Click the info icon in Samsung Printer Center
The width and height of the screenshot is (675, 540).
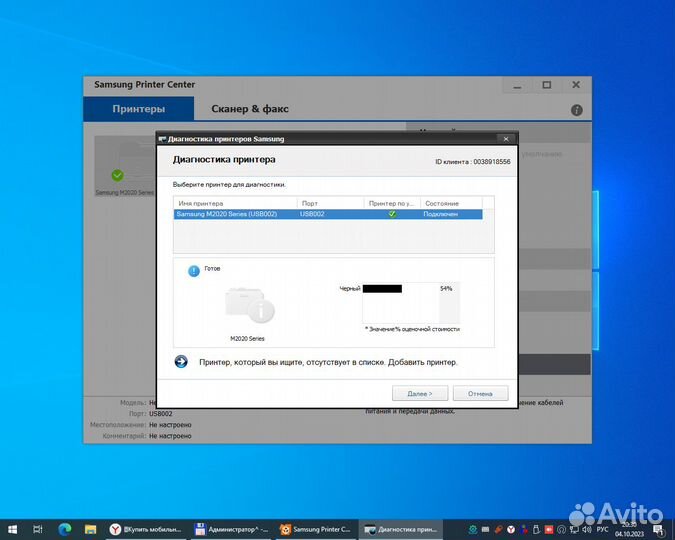577,110
